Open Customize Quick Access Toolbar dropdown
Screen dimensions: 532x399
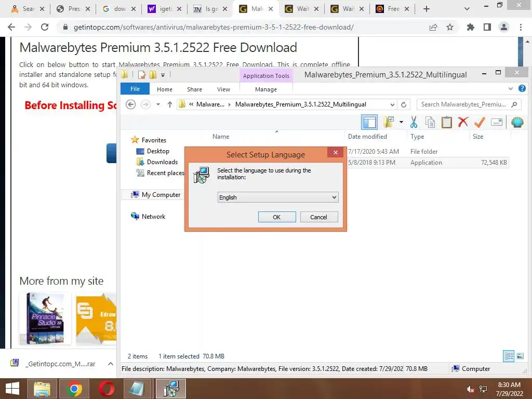(x=163, y=75)
